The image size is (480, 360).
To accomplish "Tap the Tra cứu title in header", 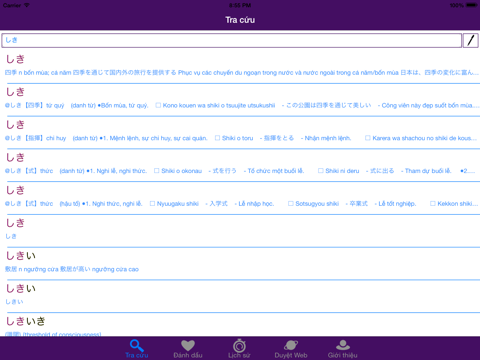I will 240,20.
